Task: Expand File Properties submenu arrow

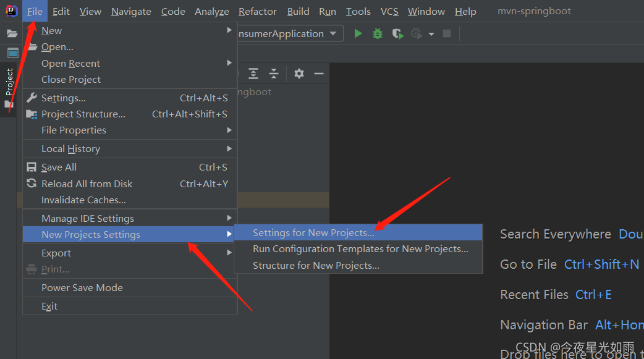Action: [229, 130]
